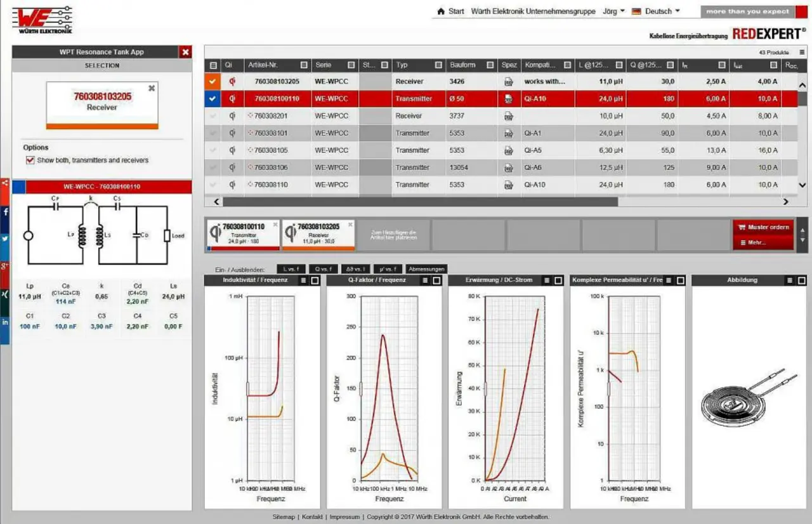Click the Y-axis slider handle on Induktivität chart
Image resolution: width=812 pixels, height=524 pixels.
click(247, 389)
